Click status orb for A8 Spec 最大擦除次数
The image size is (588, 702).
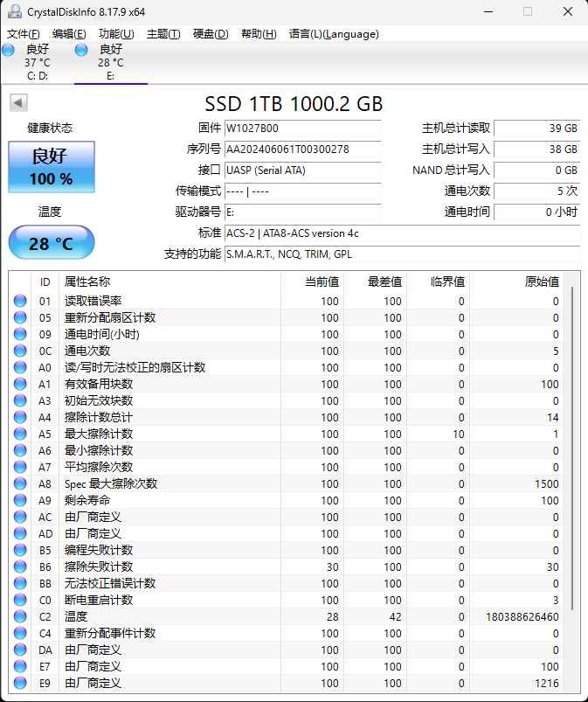click(x=20, y=483)
